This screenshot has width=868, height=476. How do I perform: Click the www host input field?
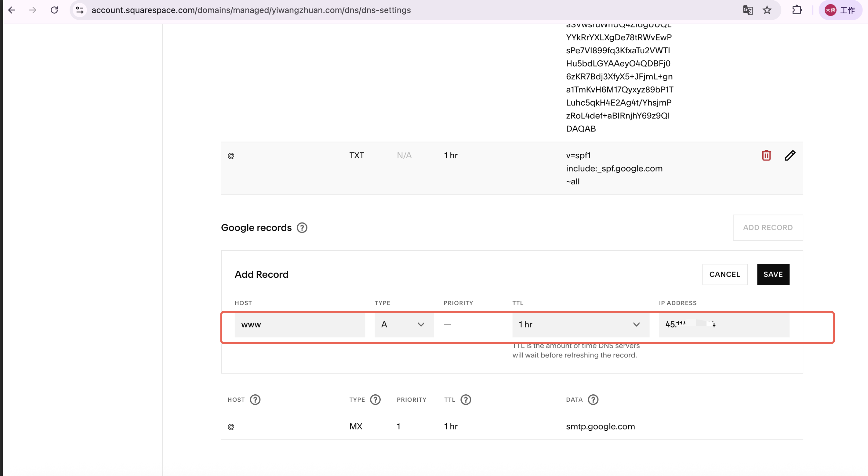(x=300, y=325)
